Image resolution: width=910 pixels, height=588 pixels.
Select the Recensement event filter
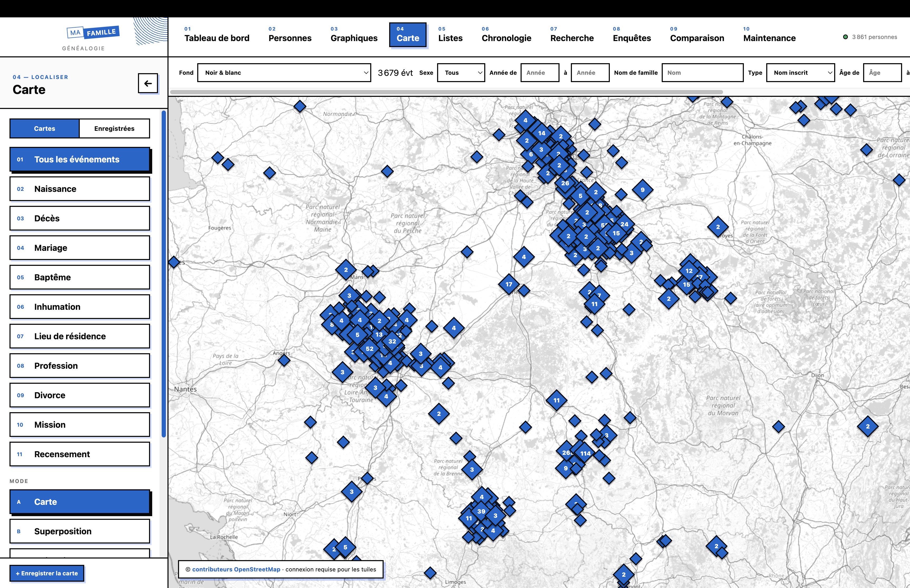[x=80, y=454]
